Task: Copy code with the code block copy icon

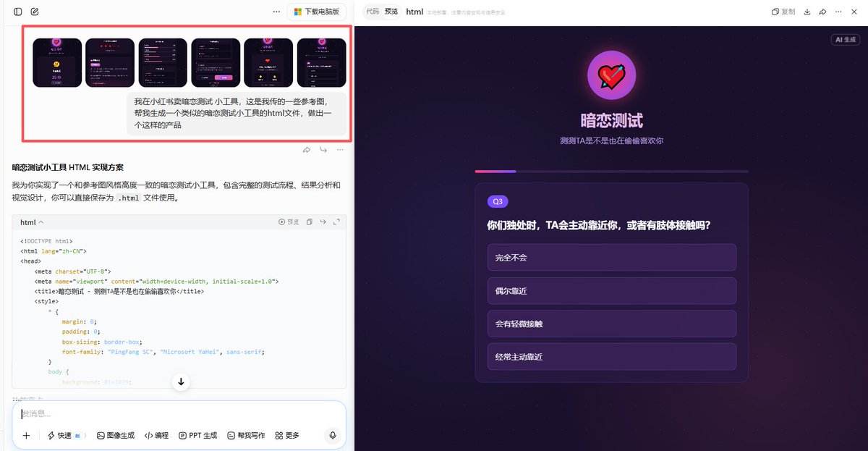Action: click(x=310, y=222)
